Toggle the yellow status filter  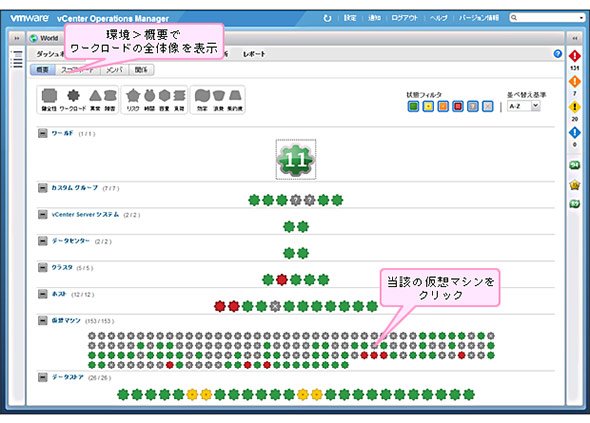pyautogui.click(x=428, y=107)
